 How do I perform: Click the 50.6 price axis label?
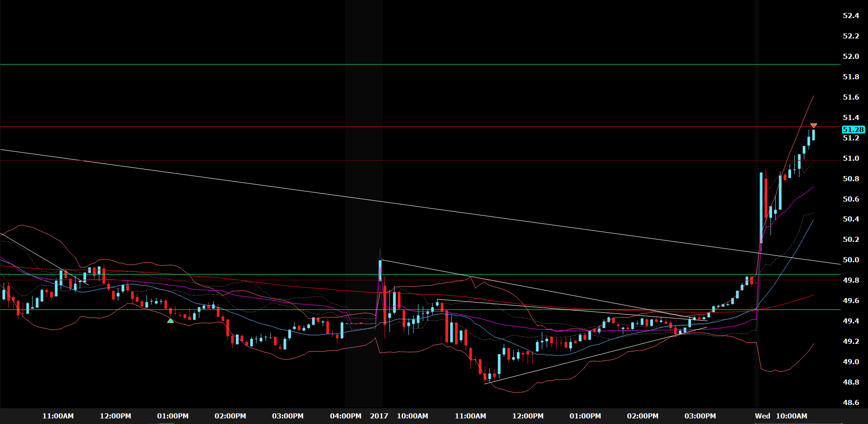[x=851, y=199]
